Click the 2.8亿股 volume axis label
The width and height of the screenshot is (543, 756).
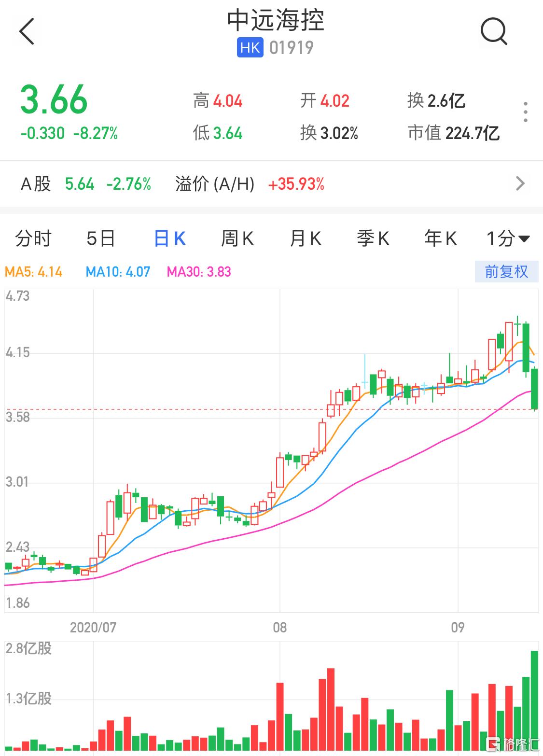click(x=28, y=648)
